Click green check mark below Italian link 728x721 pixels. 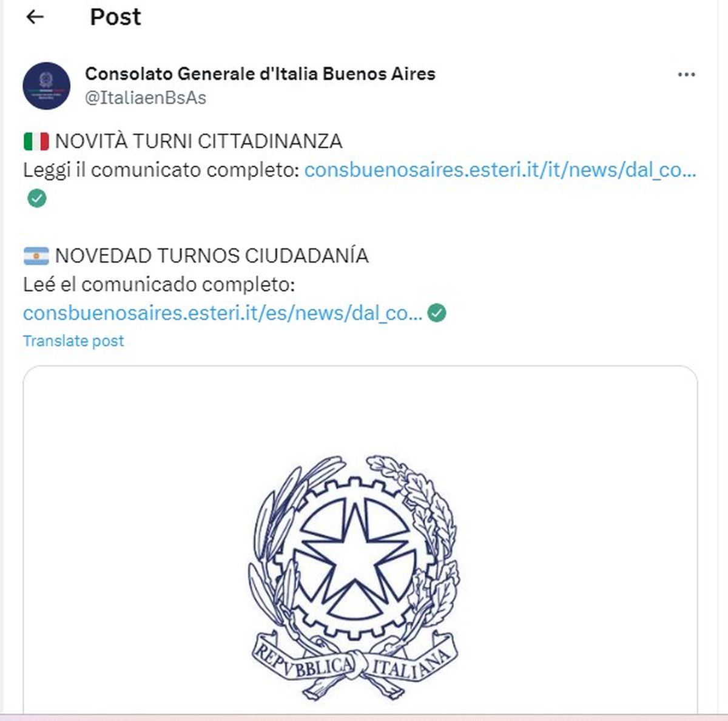point(37,198)
